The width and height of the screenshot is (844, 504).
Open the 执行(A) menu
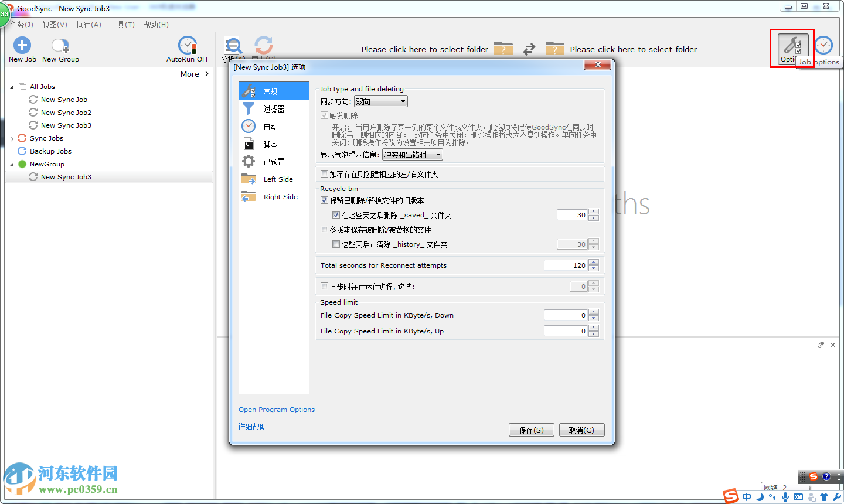click(89, 25)
